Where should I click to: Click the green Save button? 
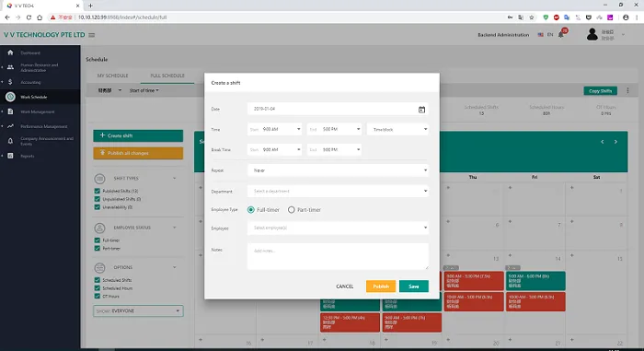point(414,287)
